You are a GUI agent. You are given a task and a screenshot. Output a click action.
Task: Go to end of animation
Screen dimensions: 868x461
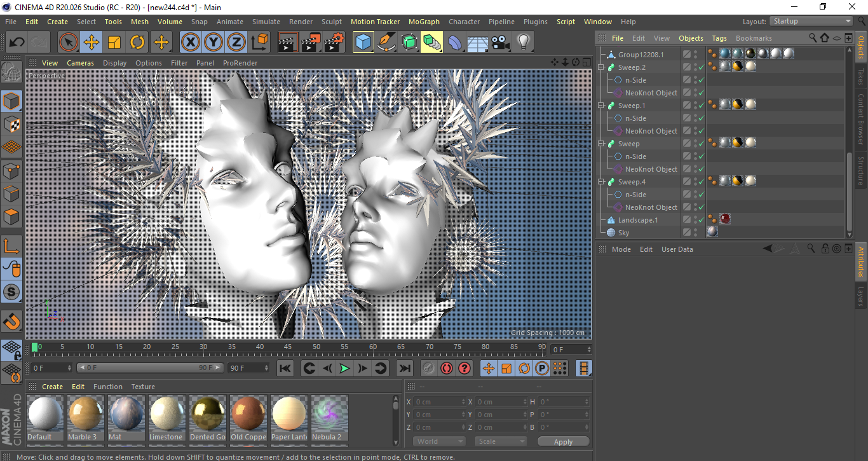(x=404, y=368)
